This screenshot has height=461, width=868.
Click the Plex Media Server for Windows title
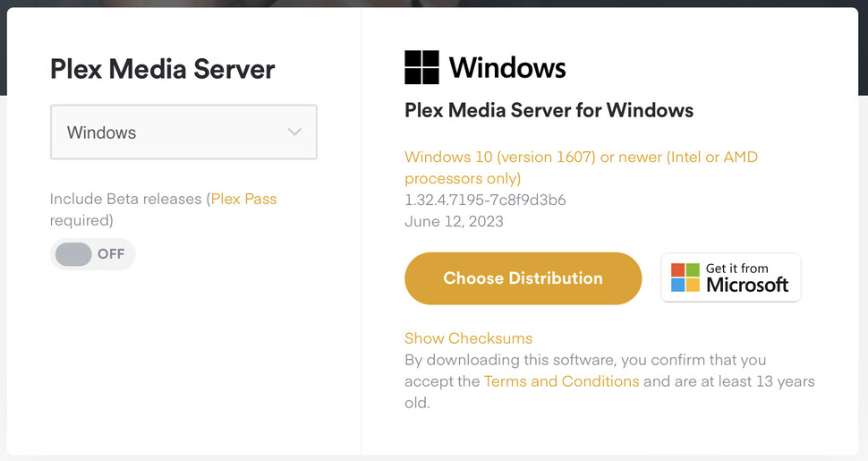pyautogui.click(x=549, y=111)
